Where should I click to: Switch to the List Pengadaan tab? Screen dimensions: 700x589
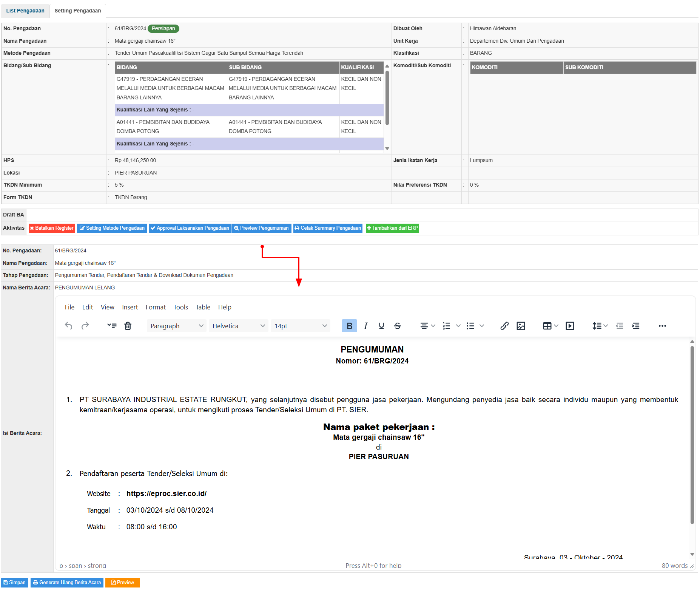[25, 11]
